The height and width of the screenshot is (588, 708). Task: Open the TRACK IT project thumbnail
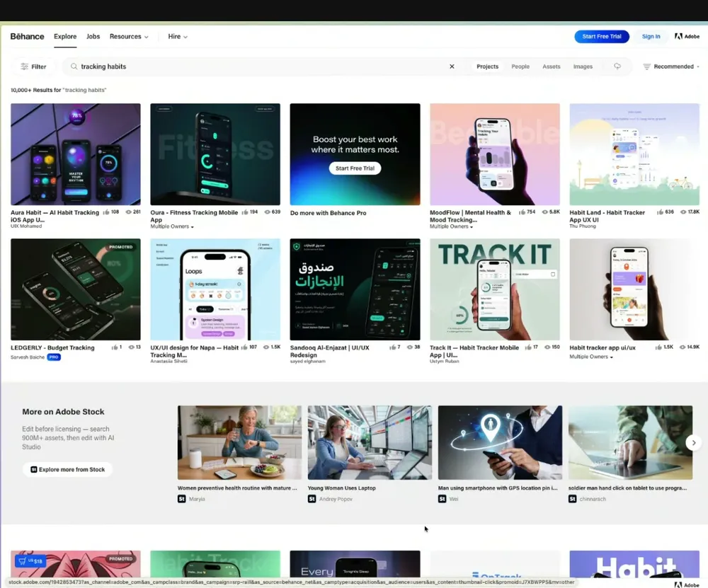click(495, 289)
